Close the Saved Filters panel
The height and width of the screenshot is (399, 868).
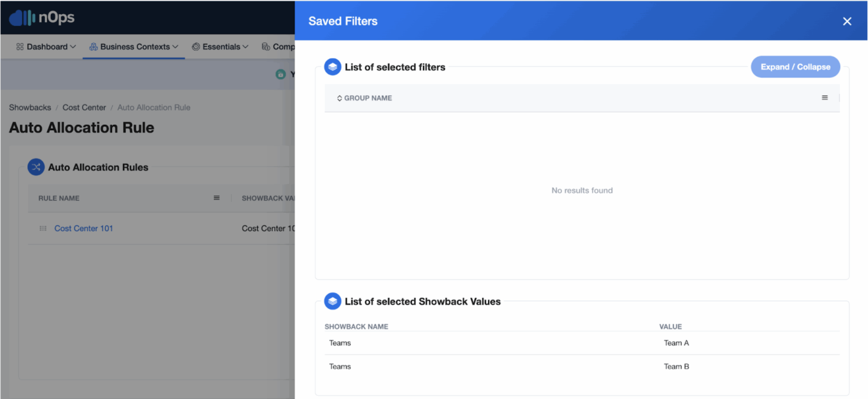[x=847, y=21]
